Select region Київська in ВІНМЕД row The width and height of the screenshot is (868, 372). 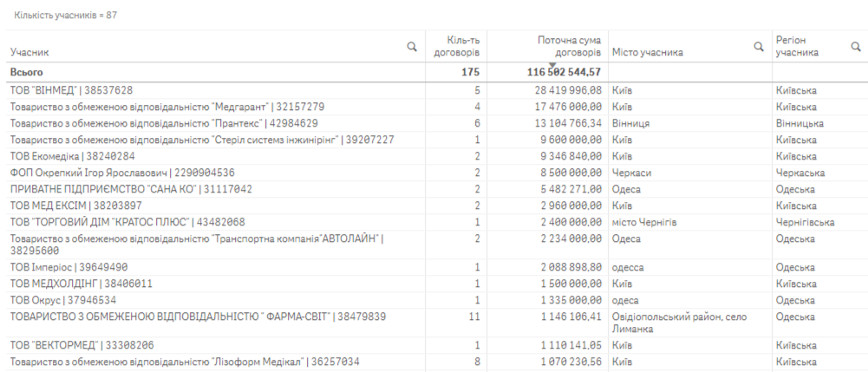[796, 90]
